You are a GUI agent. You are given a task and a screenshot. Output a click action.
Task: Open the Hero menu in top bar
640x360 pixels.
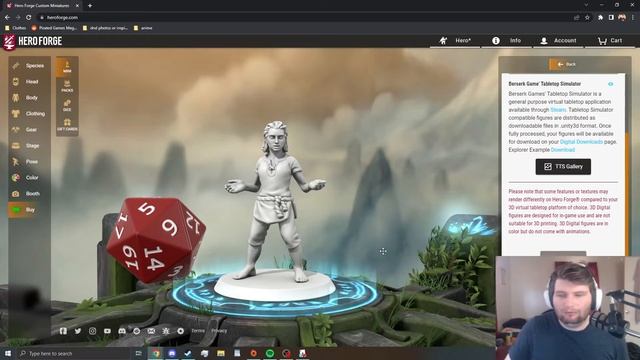tap(455, 41)
